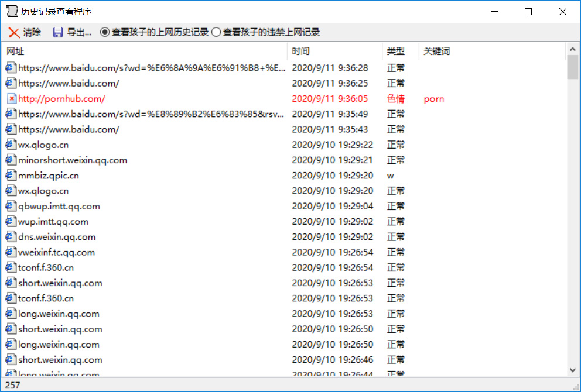Click the scroll app icon in title bar
The height and width of the screenshot is (392, 581).
(x=12, y=12)
